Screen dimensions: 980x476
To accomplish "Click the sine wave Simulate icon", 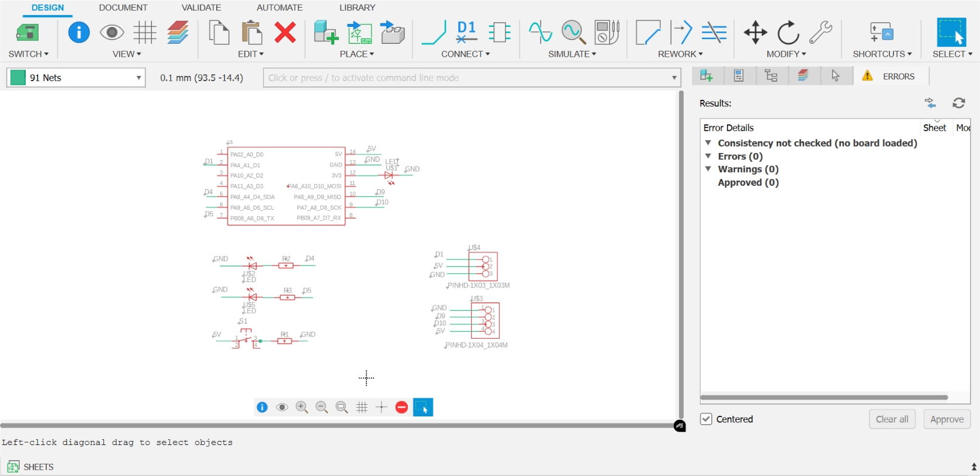I will tap(540, 33).
